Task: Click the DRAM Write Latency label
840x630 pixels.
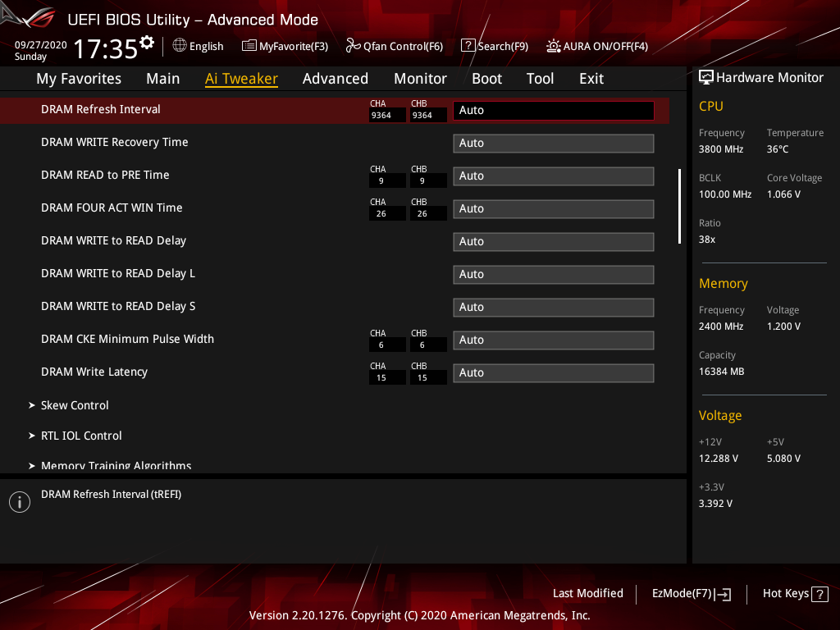Action: coord(94,372)
